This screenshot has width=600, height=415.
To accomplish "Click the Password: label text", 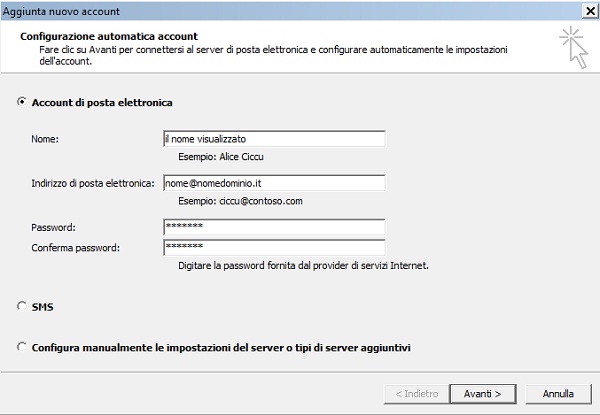I will coord(53,228).
